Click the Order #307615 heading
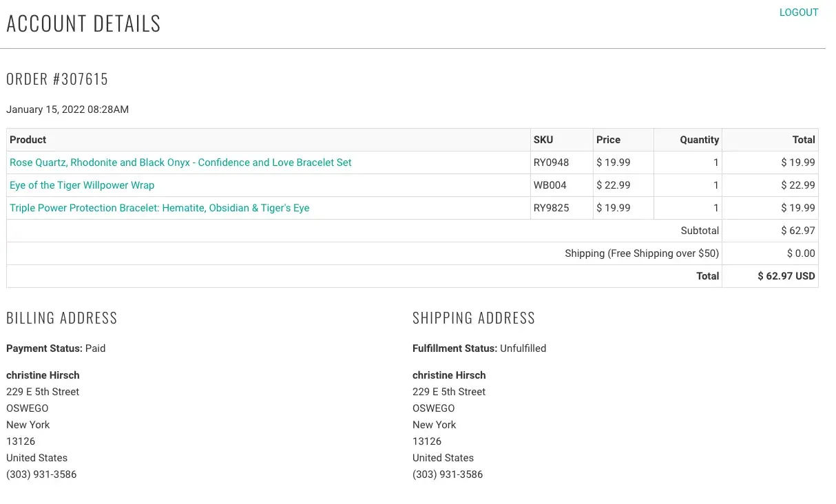Image resolution: width=836 pixels, height=504 pixels. pos(57,79)
